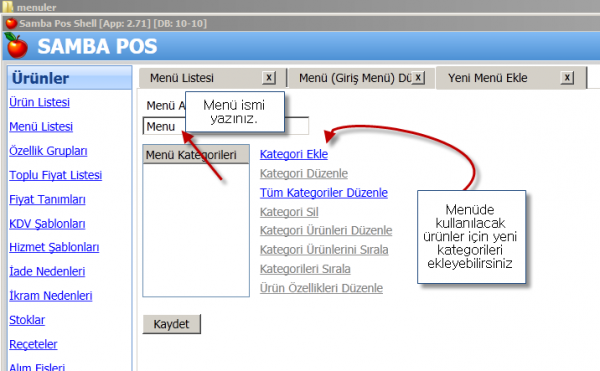Select Fiyat Tanımları from sidebar
The width and height of the screenshot is (600, 371).
tap(47, 199)
